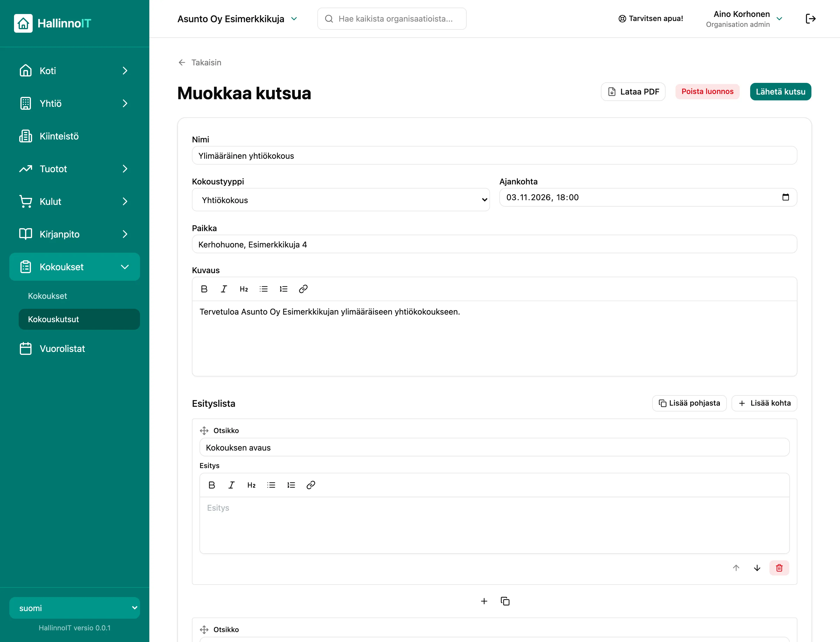Grab the drag handle of Kokouksen avaus
The image size is (840, 642).
[204, 431]
